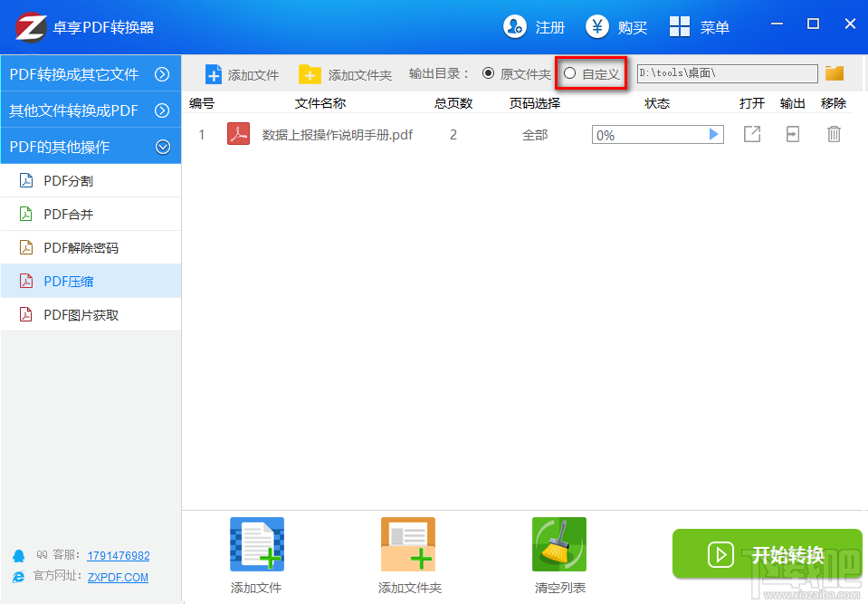Expand the PDF转换成其它文件 section arrow
This screenshot has height=604, width=868.
[162, 74]
